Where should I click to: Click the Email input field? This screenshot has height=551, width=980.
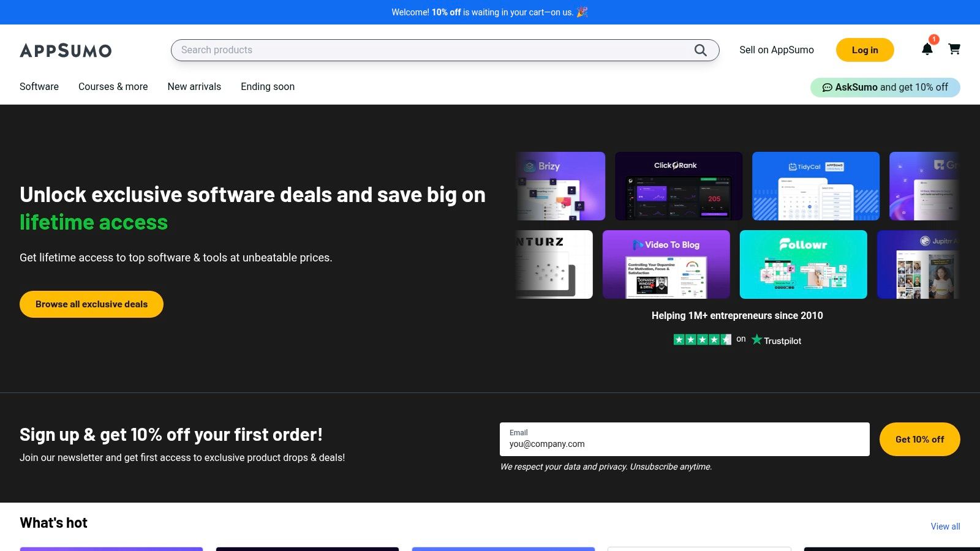point(685,439)
